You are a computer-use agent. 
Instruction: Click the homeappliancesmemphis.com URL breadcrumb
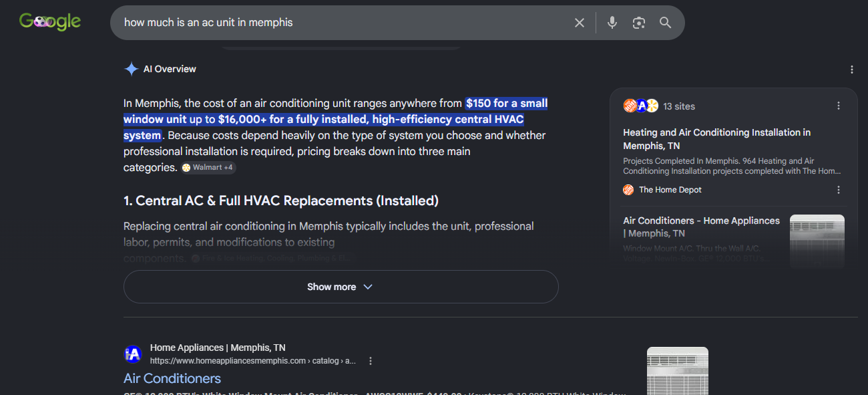tap(253, 361)
